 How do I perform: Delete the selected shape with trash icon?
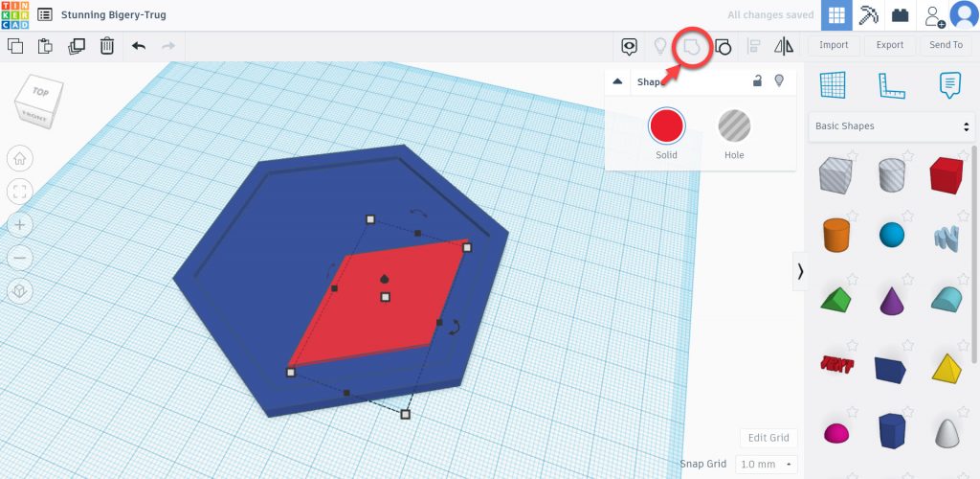[x=107, y=45]
